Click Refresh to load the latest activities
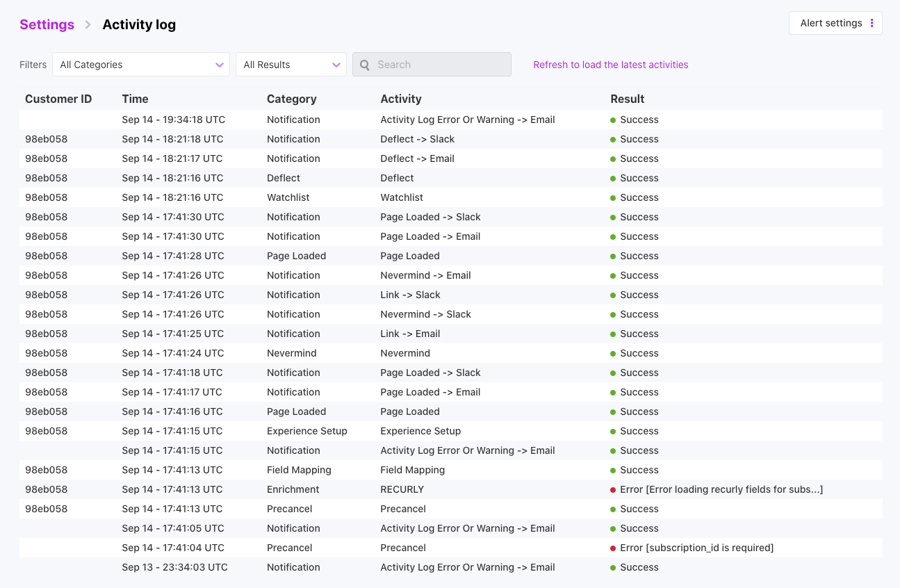 pos(610,65)
